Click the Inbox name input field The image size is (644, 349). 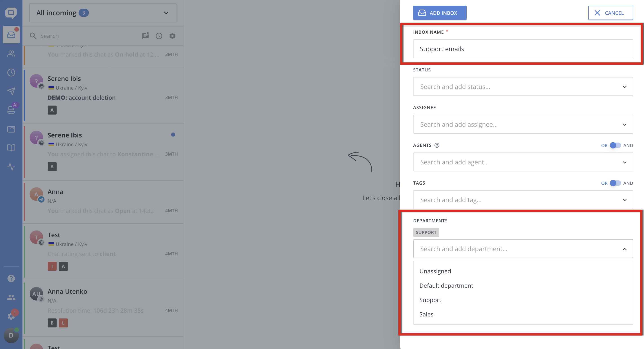click(x=523, y=49)
